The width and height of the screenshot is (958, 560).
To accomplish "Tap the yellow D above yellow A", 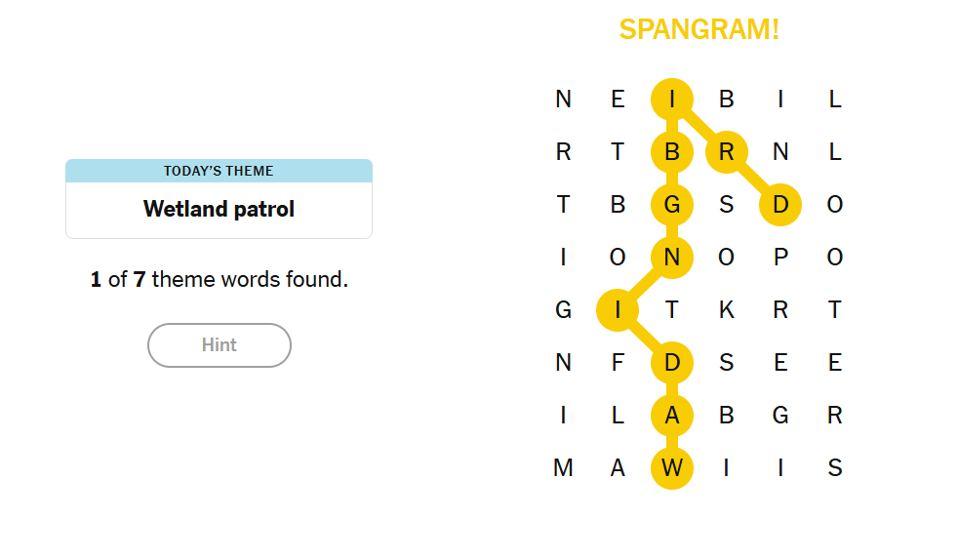I will pyautogui.click(x=672, y=362).
